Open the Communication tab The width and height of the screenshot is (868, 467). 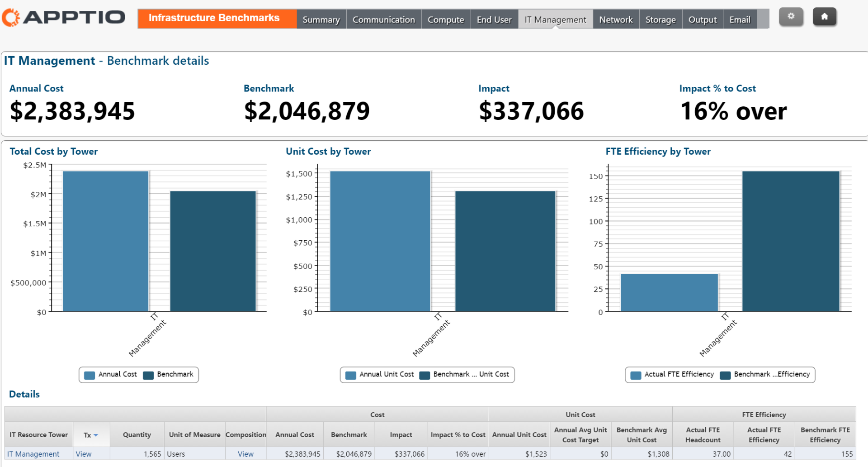pyautogui.click(x=384, y=19)
